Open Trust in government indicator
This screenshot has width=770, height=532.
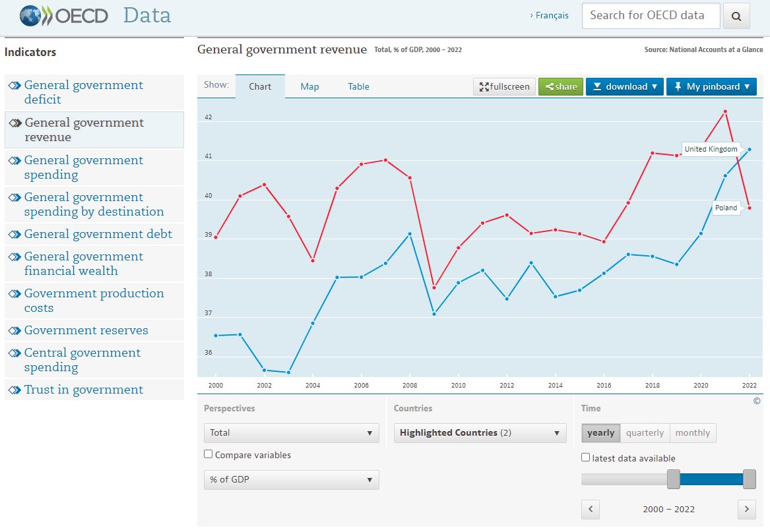(84, 390)
